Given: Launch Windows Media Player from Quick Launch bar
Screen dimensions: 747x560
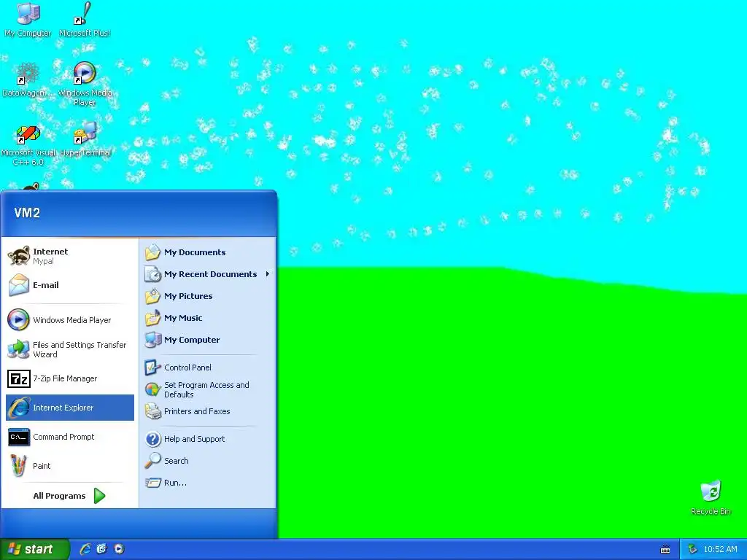Looking at the screenshot, I should (x=119, y=549).
